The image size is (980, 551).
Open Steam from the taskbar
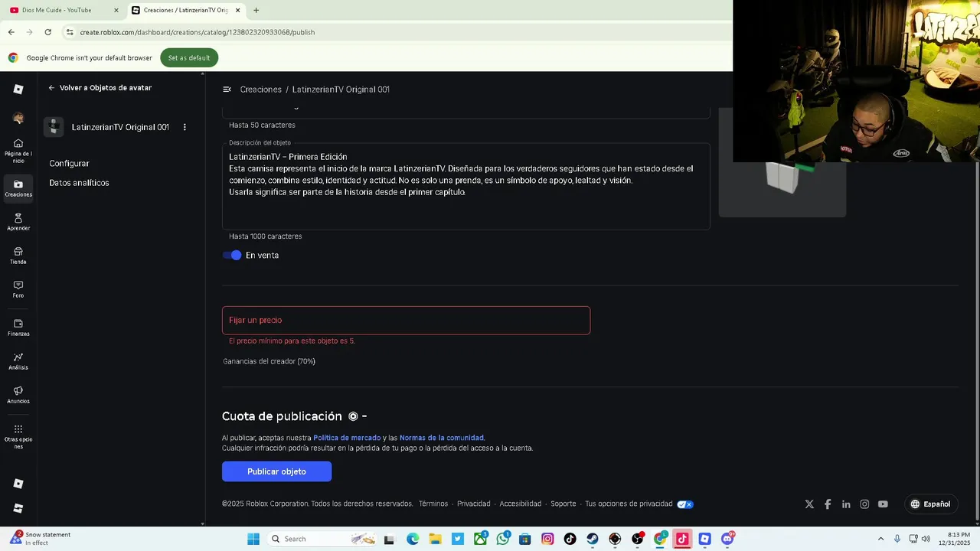pyautogui.click(x=593, y=539)
